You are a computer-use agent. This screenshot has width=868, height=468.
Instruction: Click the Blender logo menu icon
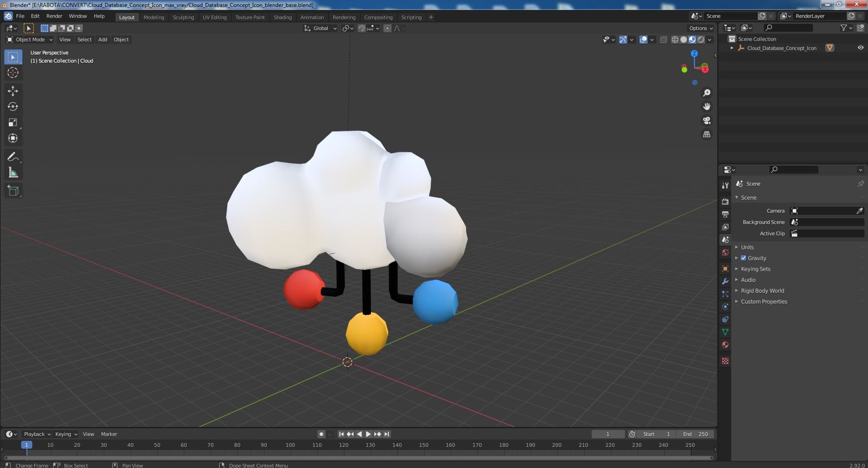pos(8,16)
